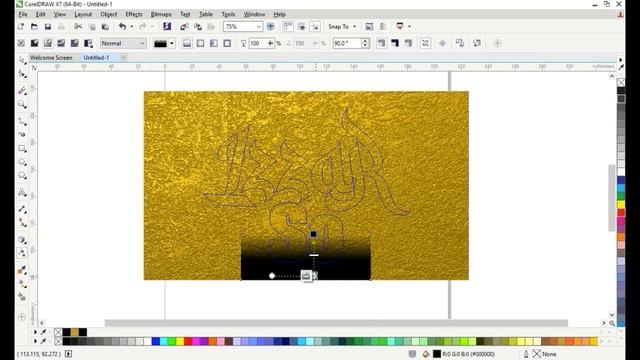Select the Shape tool in the toolbox
Viewport: 640px width, 360px height.
22,74
